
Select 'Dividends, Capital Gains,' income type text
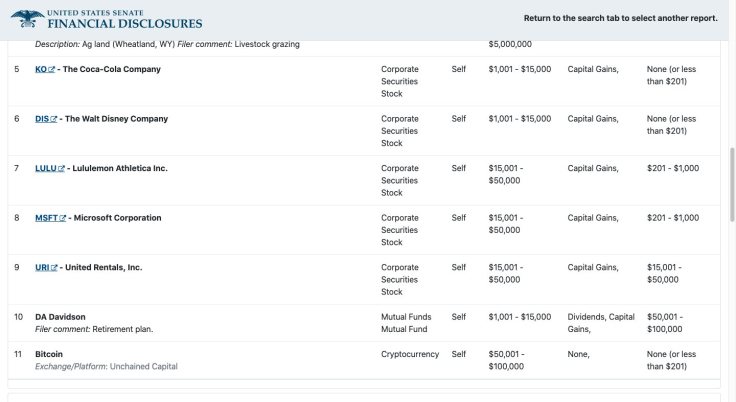[x=601, y=323]
